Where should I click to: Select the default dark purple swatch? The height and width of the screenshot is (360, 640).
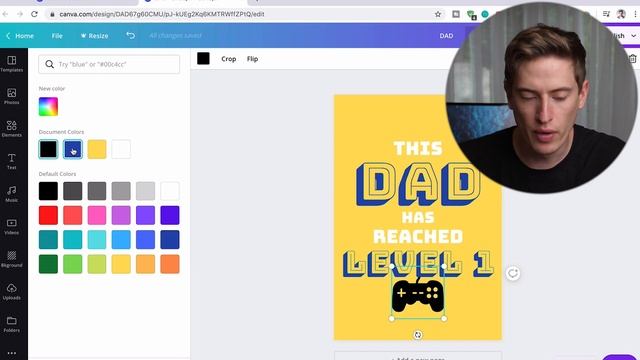tap(170, 215)
